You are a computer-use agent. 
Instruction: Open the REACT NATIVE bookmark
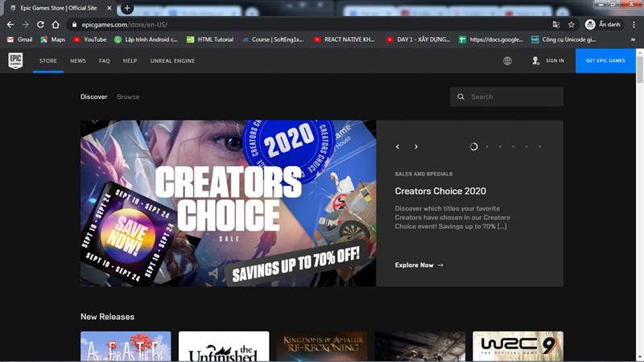[x=345, y=39]
